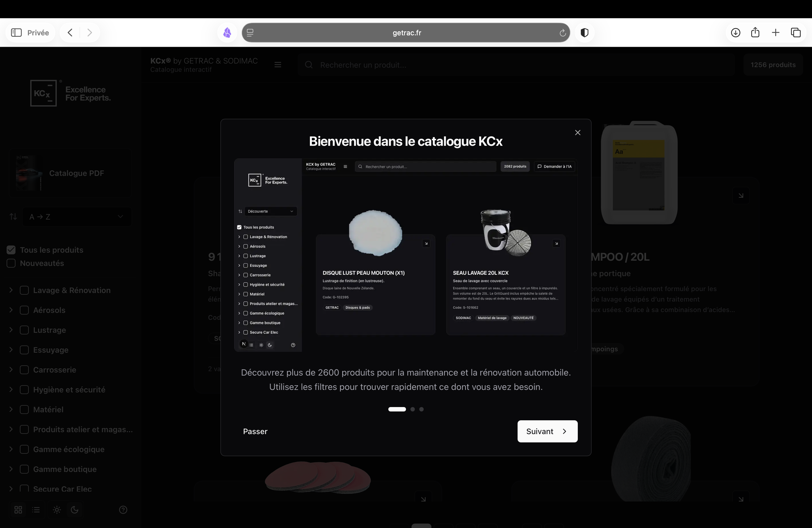Expand the Lustrage category chevron
This screenshot has height=528, width=812.
pos(11,330)
